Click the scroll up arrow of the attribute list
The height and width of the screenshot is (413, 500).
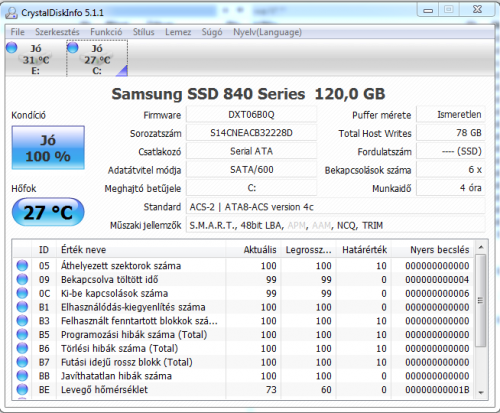pyautogui.click(x=481, y=247)
